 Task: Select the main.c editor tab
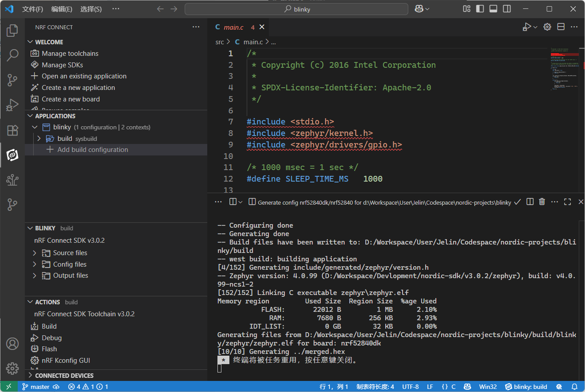tap(233, 27)
